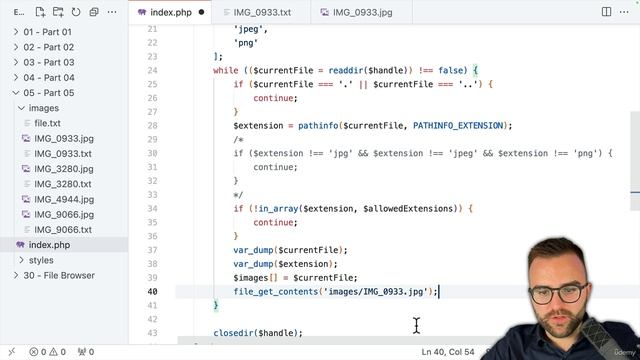
Task: Click IMG_9066.jpg image file icon
Action: click(26, 214)
